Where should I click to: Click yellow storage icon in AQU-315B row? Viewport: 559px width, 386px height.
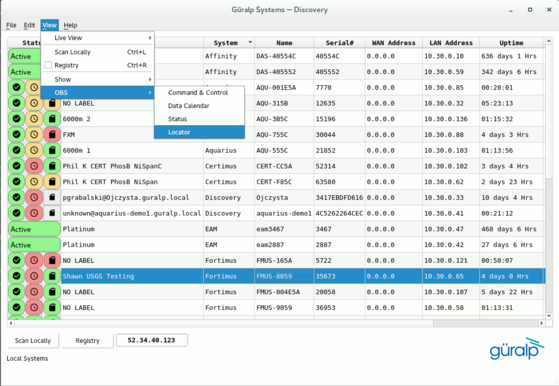click(52, 103)
